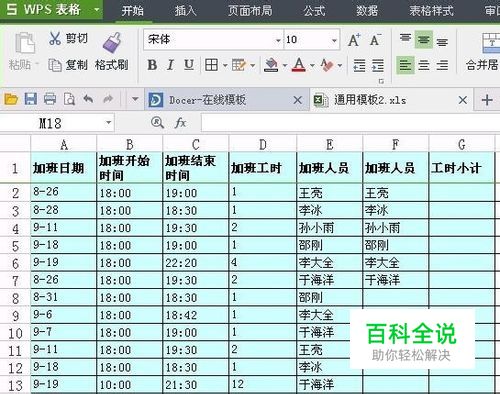Select row 6 header
Image resolution: width=500 pixels, height=394 pixels.
[x=15, y=263]
